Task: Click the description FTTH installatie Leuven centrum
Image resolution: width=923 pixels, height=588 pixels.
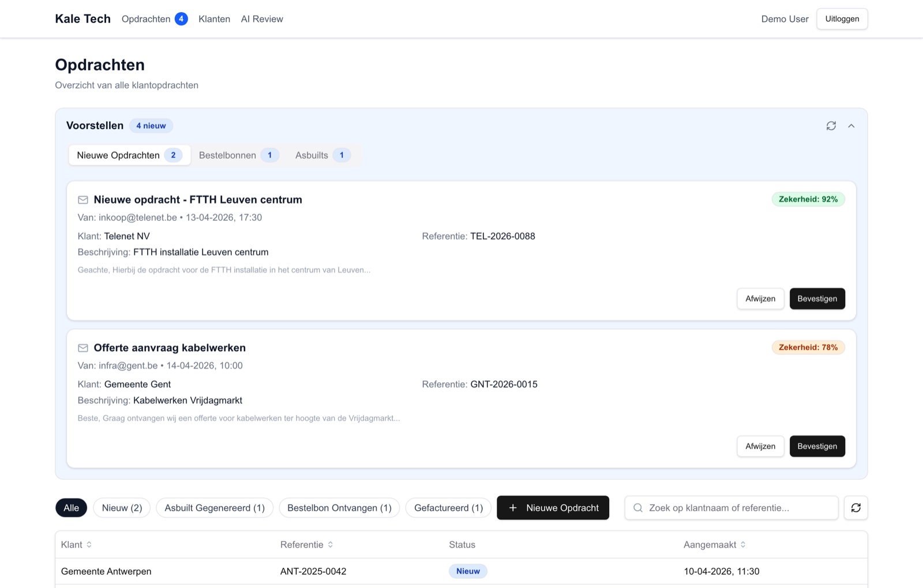Action: tap(201, 252)
